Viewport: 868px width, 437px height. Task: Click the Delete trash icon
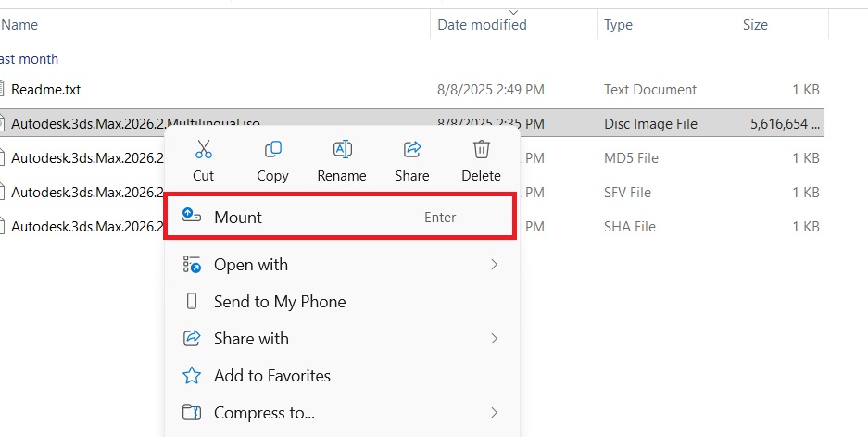click(481, 149)
